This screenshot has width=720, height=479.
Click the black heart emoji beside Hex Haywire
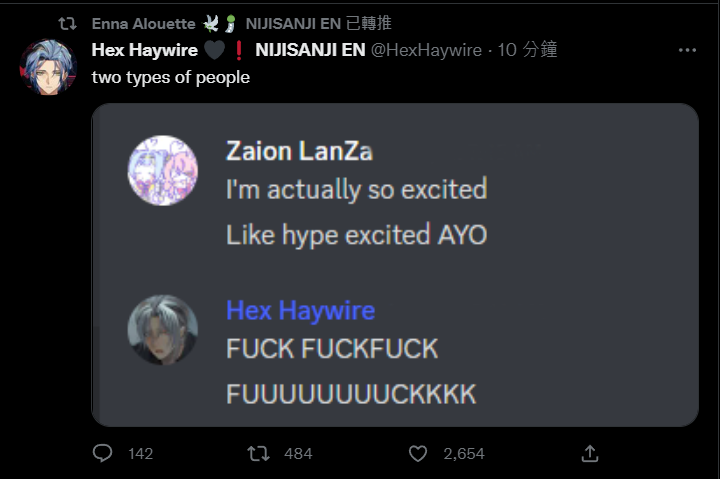(214, 50)
